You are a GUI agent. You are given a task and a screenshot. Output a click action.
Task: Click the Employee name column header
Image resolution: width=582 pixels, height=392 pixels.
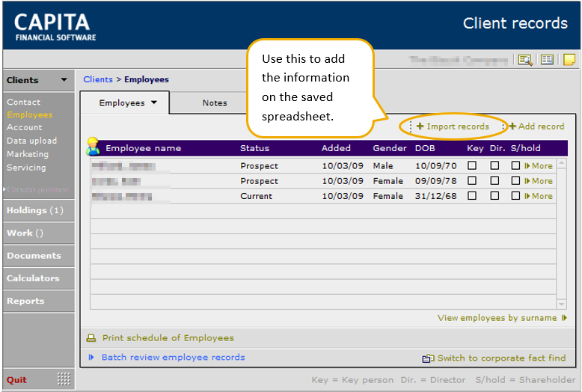click(x=144, y=148)
